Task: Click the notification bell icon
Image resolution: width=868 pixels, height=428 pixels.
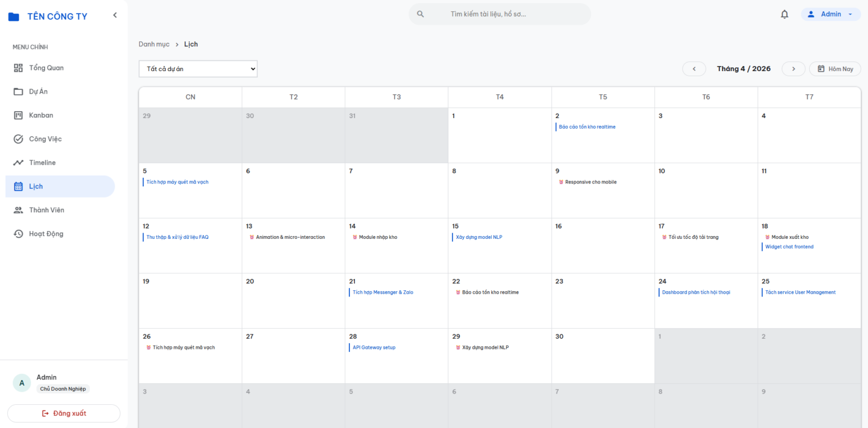Action: coord(784,14)
